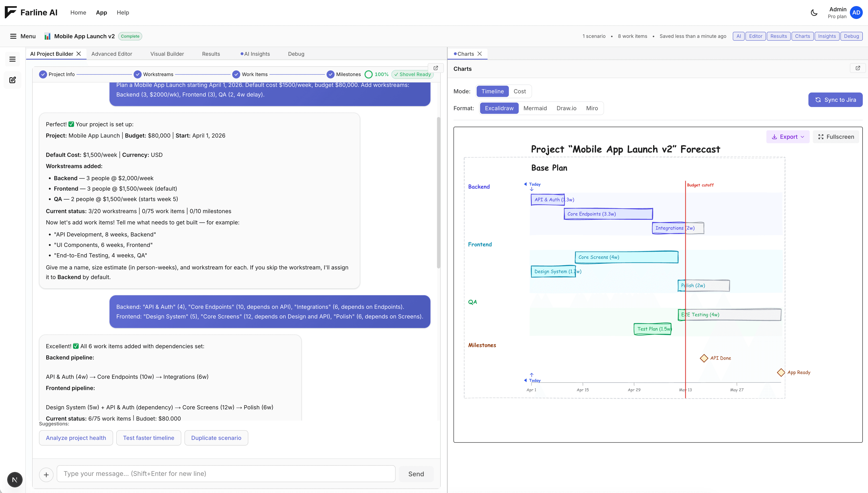Run the Analyze project health suggestion
The height and width of the screenshot is (493, 868).
(76, 437)
